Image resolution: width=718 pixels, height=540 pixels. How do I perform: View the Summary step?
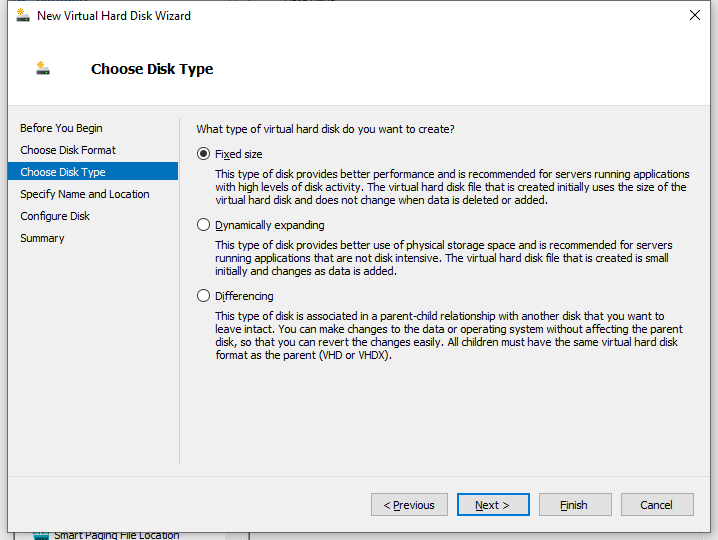[42, 238]
